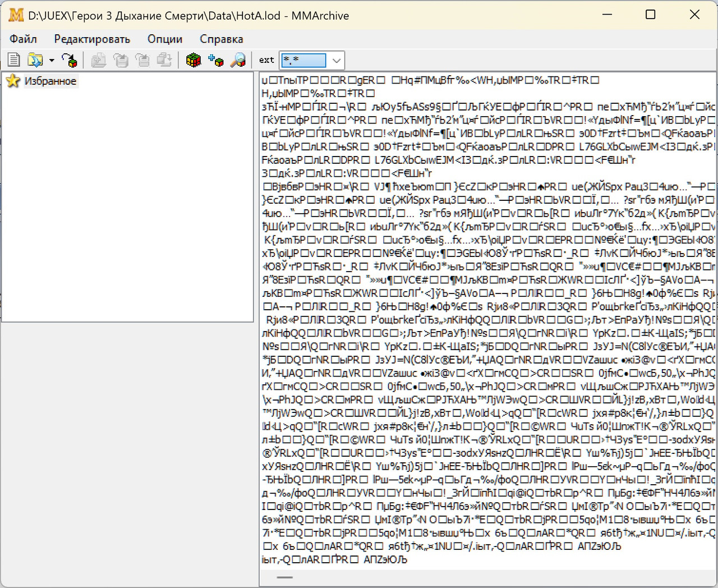Click the blue plus with small cube icon
The width and height of the screenshot is (718, 588).
point(216,59)
